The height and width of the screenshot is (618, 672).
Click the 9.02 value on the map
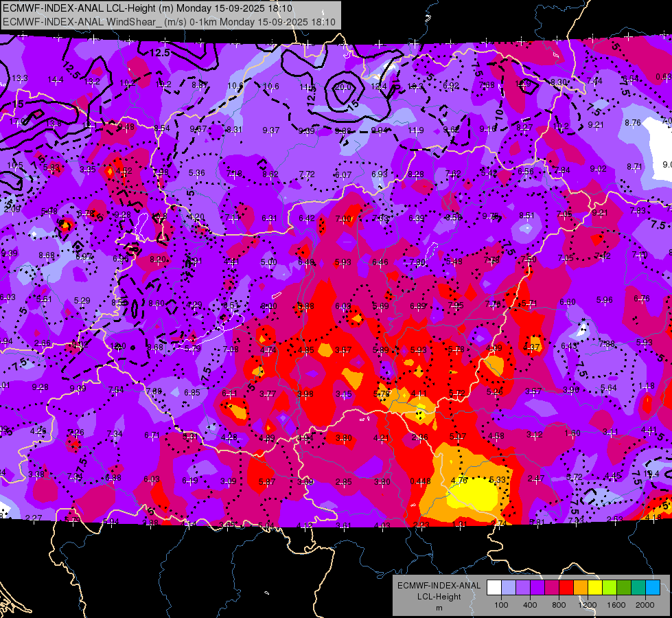598,168
